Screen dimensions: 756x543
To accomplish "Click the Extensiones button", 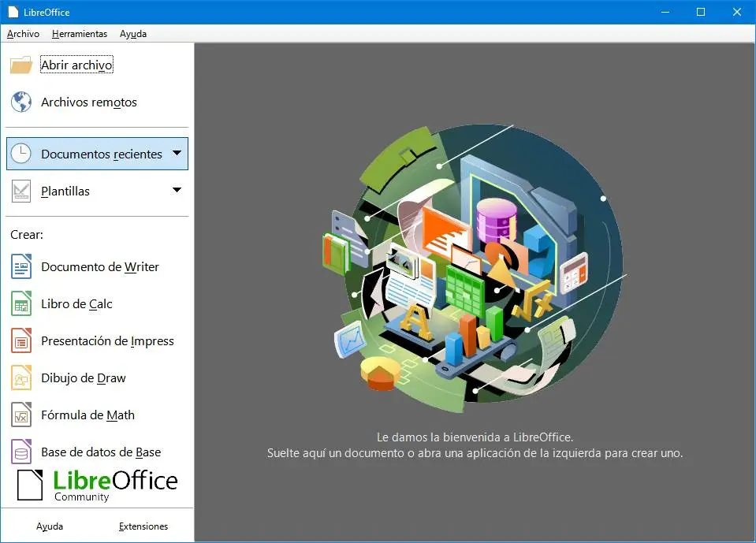I will click(x=143, y=526).
